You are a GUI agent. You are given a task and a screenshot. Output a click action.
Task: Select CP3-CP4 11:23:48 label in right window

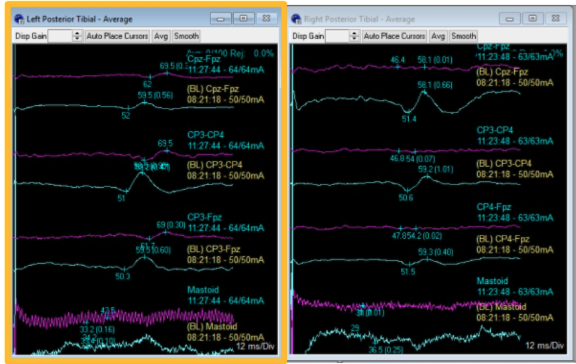coord(515,136)
